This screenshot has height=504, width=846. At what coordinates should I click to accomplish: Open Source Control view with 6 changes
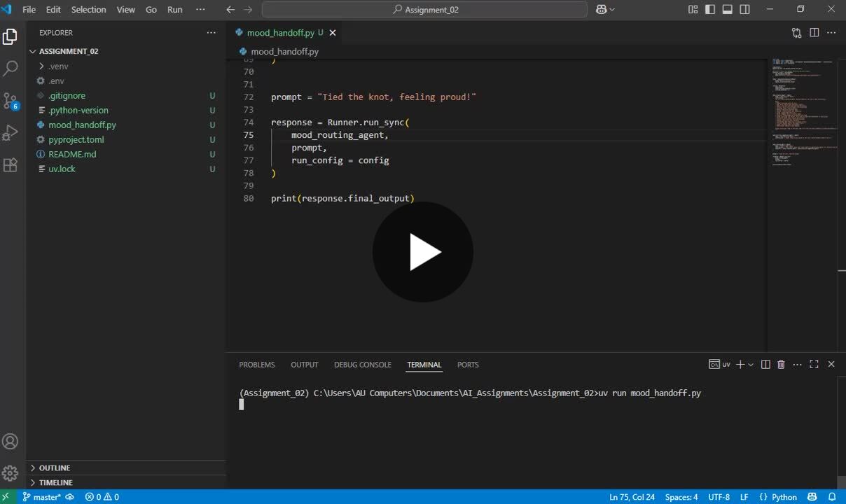tap(11, 101)
